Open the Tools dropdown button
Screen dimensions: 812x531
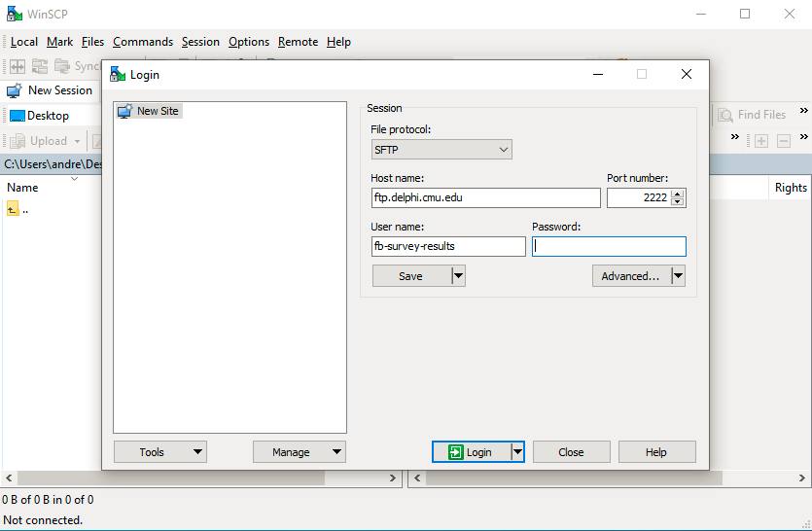pyautogui.click(x=160, y=451)
